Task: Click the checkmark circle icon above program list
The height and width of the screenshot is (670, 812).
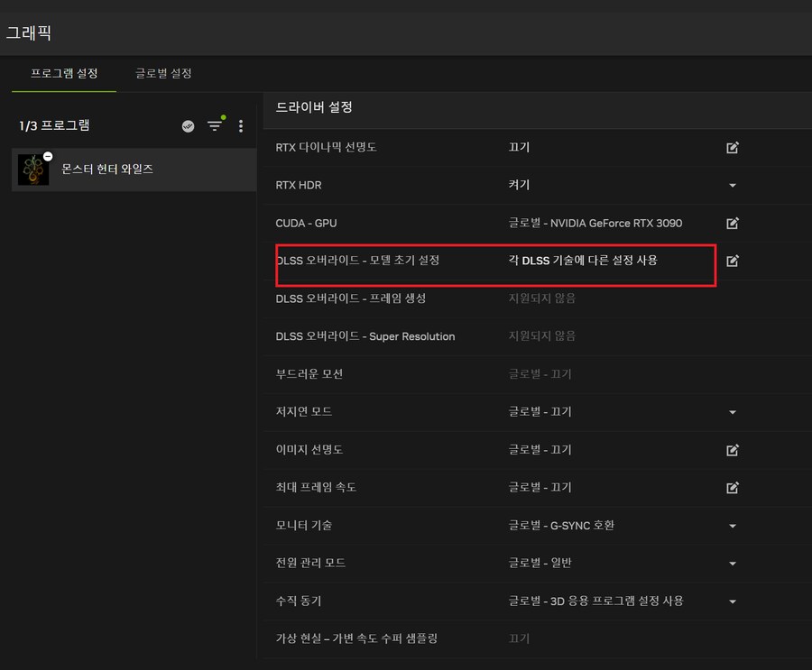Action: tap(187, 126)
